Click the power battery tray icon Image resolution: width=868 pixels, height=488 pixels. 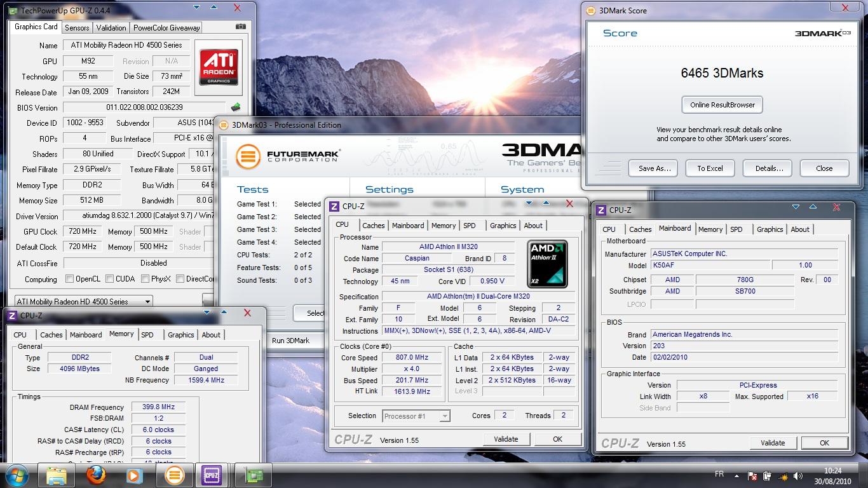(x=768, y=475)
